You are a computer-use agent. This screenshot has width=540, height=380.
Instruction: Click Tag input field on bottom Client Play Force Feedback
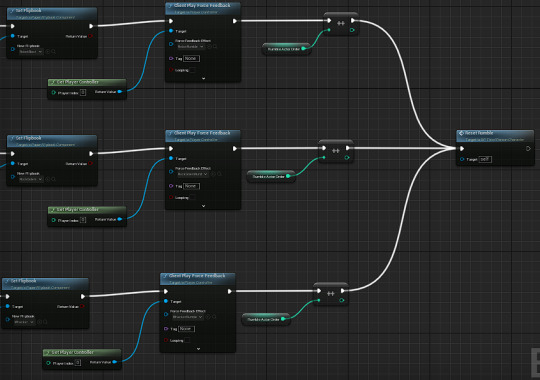[x=186, y=329]
